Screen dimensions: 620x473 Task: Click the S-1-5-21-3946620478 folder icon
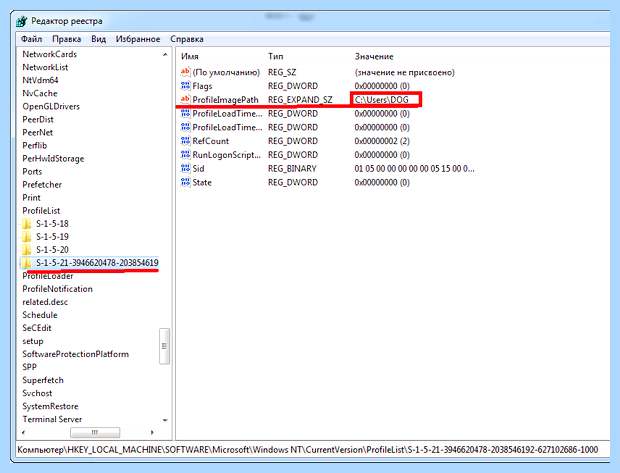(26, 263)
